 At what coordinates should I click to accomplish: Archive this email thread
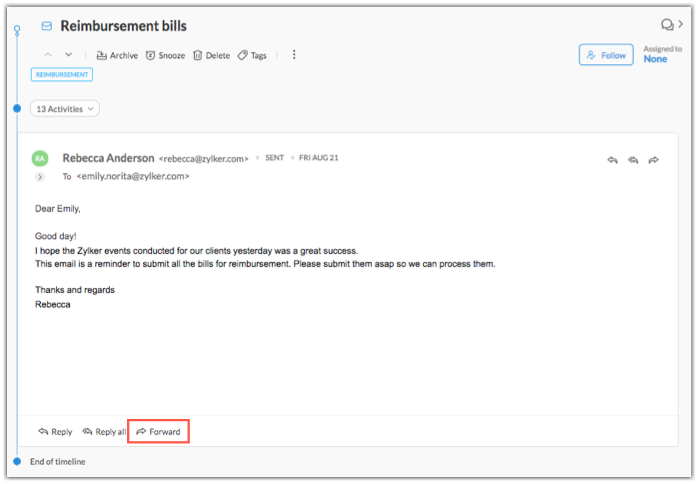coord(117,55)
